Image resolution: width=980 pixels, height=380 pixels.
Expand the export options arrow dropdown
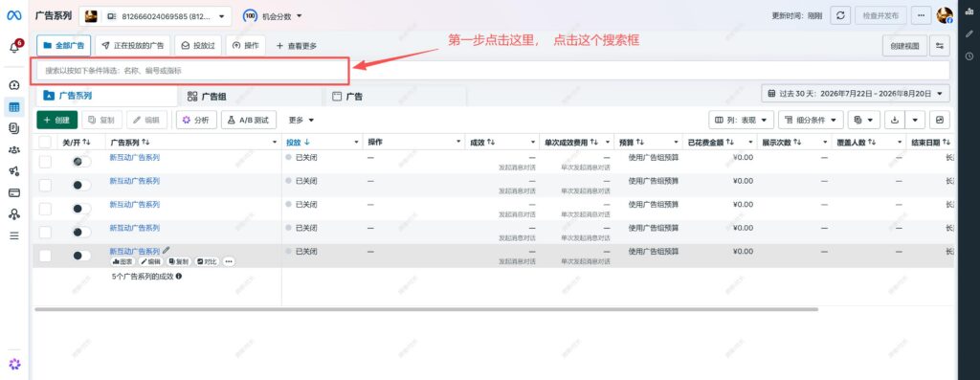916,120
